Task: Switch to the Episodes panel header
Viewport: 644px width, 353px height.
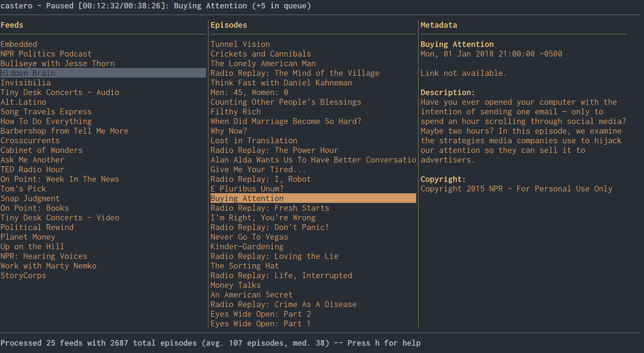Action: coord(229,25)
